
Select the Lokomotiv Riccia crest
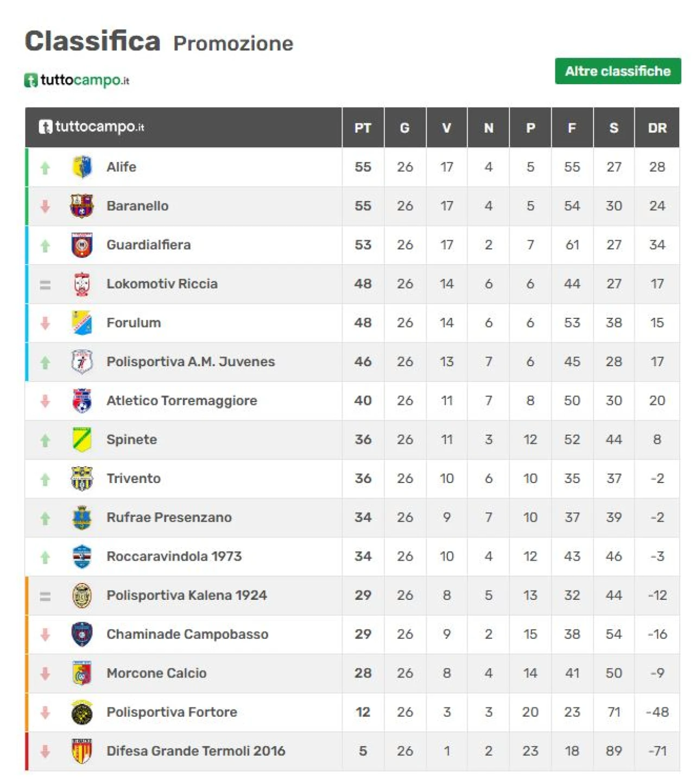pyautogui.click(x=82, y=284)
